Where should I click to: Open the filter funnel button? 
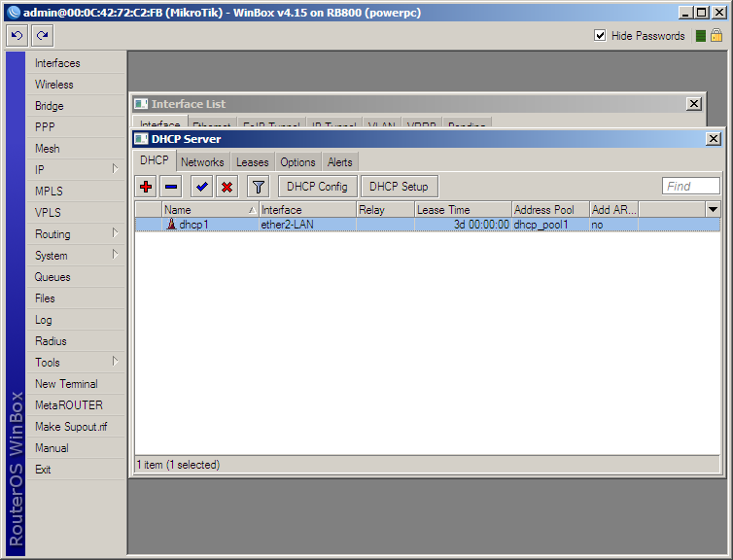click(x=259, y=187)
